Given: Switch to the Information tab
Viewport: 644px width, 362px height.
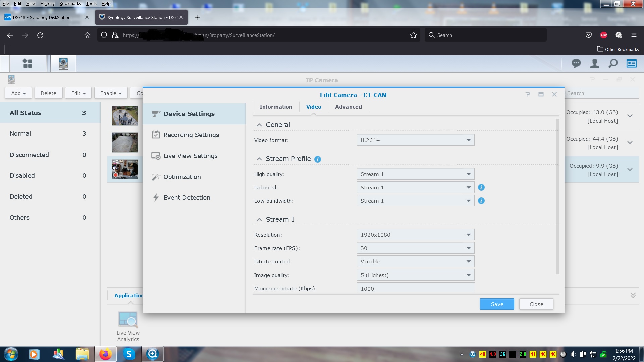Looking at the screenshot, I should pos(276,107).
